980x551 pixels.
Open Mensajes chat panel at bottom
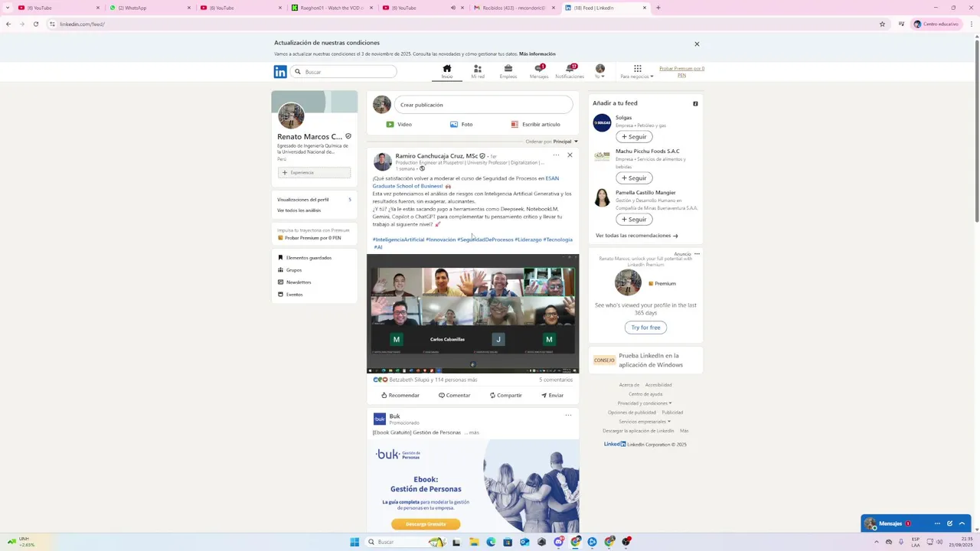point(890,523)
